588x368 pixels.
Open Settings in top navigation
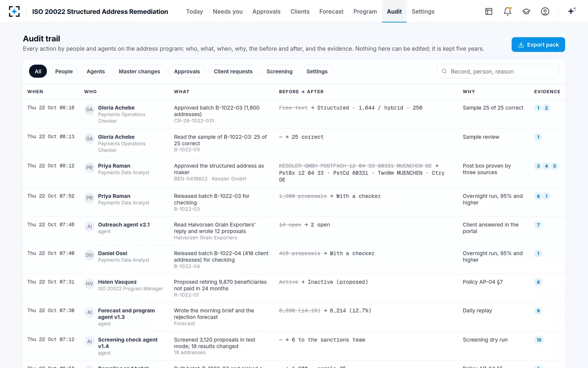[x=423, y=11]
